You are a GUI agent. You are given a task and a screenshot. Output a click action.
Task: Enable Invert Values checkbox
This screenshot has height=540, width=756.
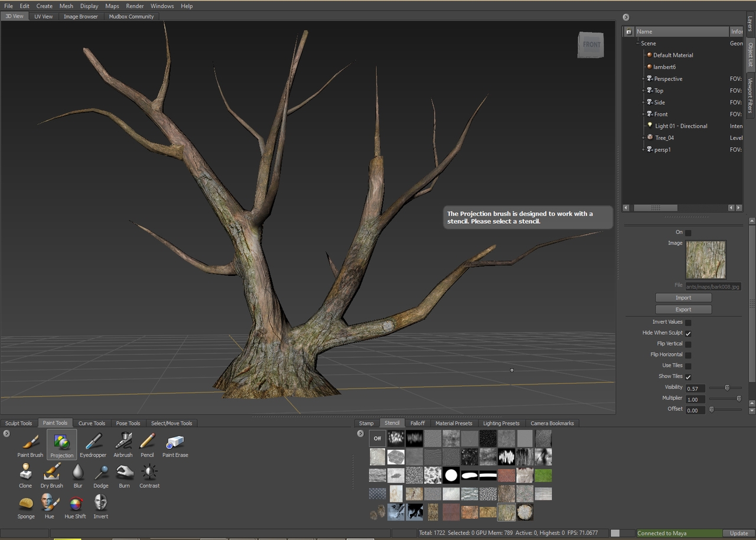(x=688, y=323)
